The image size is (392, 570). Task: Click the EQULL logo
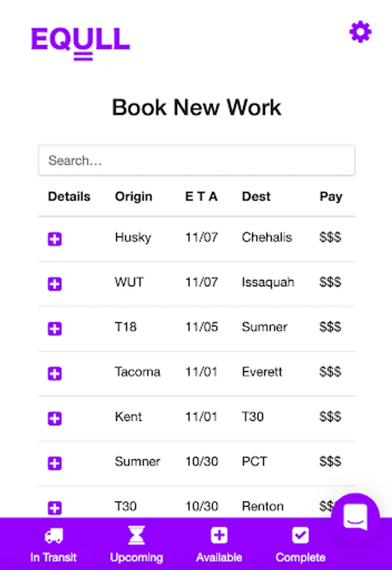80,41
